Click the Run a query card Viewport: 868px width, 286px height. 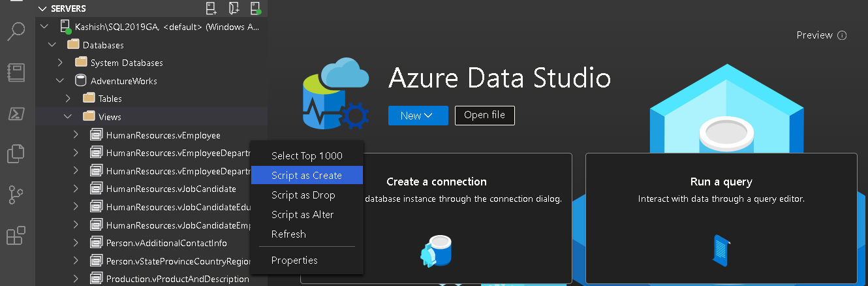[x=721, y=218]
